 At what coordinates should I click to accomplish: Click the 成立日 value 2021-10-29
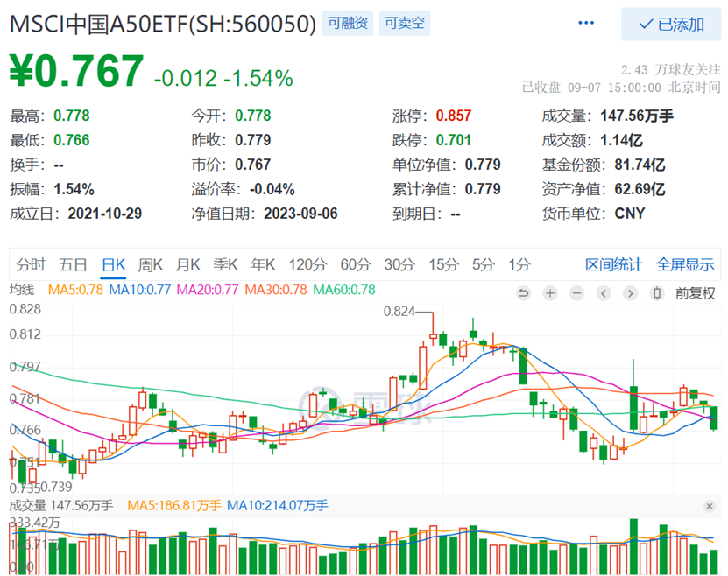[x=105, y=214]
